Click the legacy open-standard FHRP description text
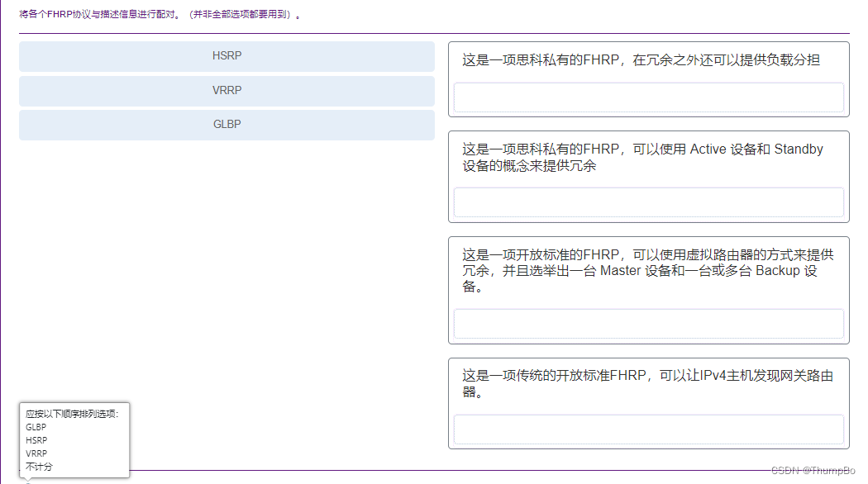Image resolution: width=868 pixels, height=484 pixels. pos(645,383)
